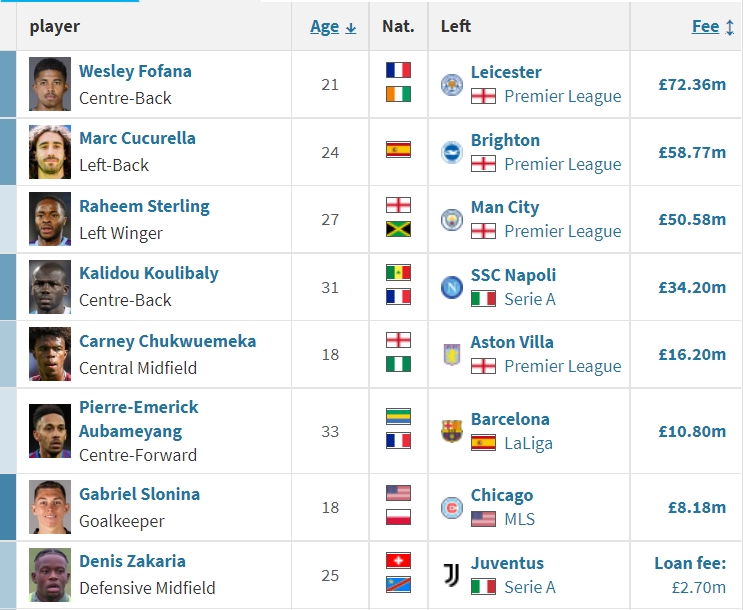Click the SSC Napoli crest icon
The image size is (743, 610).
coord(452,287)
